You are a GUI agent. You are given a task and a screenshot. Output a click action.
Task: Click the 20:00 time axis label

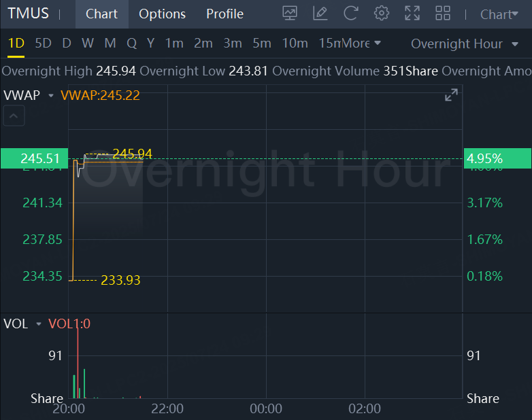pos(69,409)
